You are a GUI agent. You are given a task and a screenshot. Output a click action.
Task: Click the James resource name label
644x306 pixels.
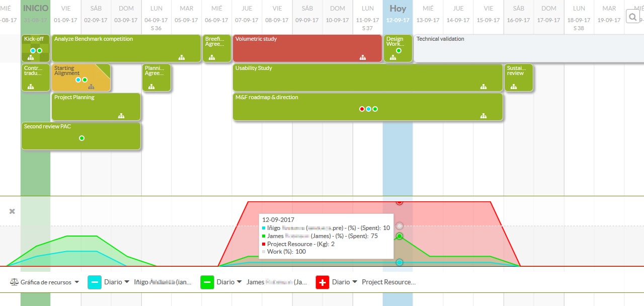coord(277,282)
